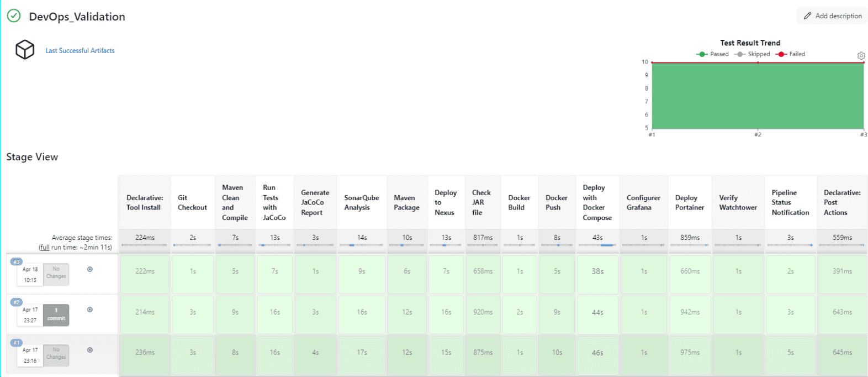Select the Docker Push stage column header

click(557, 203)
